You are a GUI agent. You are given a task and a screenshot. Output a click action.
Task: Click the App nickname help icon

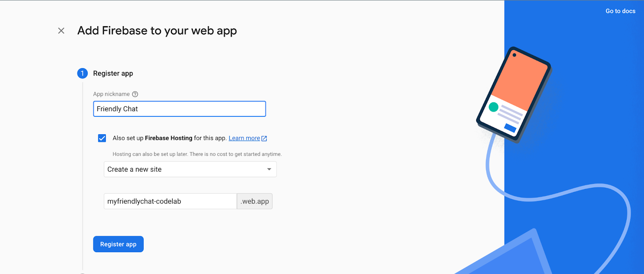point(135,94)
